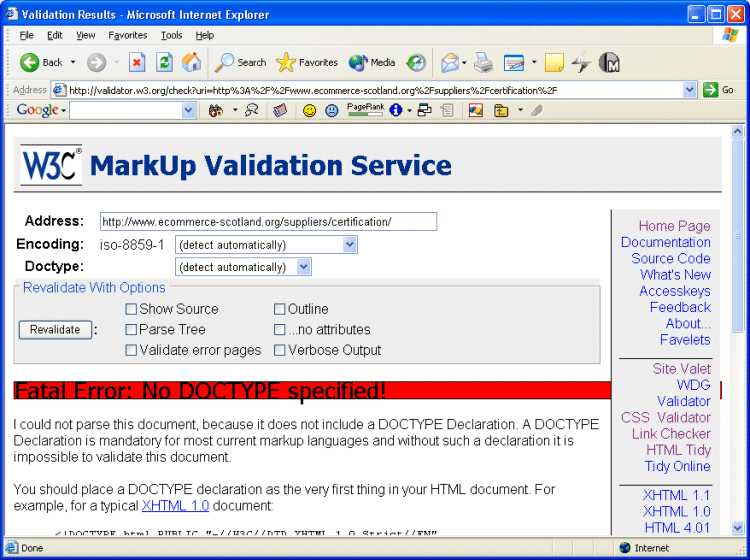The height and width of the screenshot is (560, 750).
Task: Click the Print icon
Action: click(x=484, y=63)
